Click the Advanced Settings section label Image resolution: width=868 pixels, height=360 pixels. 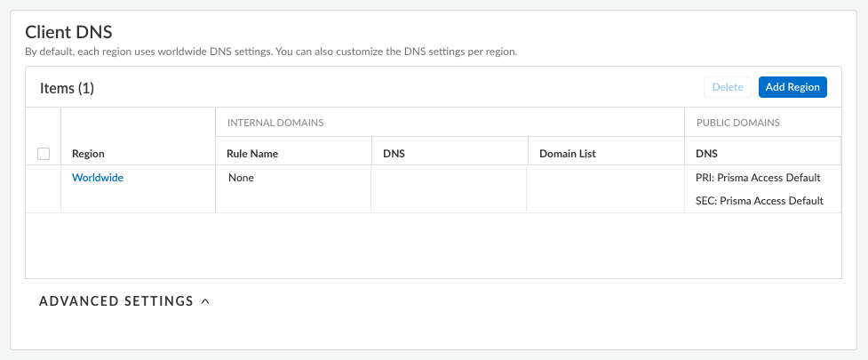click(116, 301)
